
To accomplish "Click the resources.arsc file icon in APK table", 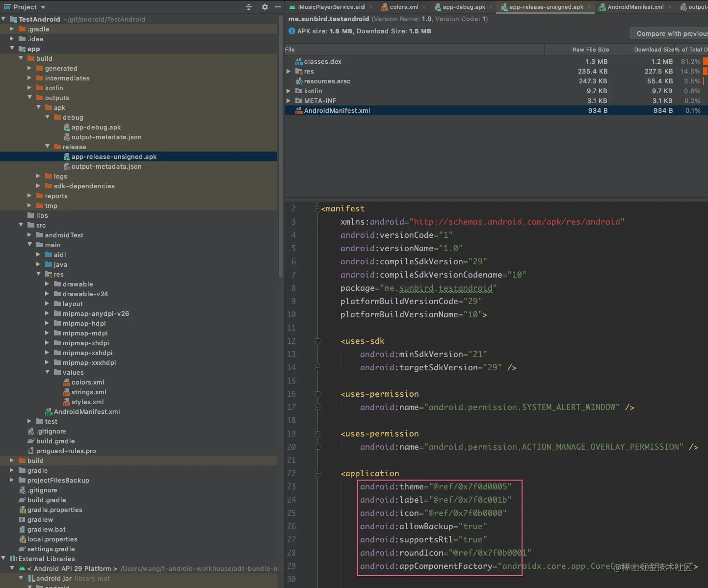I will (298, 81).
